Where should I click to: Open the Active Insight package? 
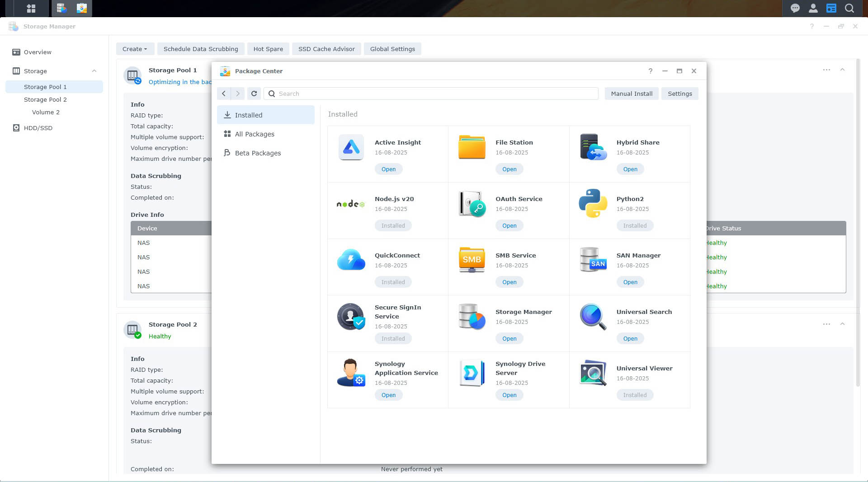(388, 169)
